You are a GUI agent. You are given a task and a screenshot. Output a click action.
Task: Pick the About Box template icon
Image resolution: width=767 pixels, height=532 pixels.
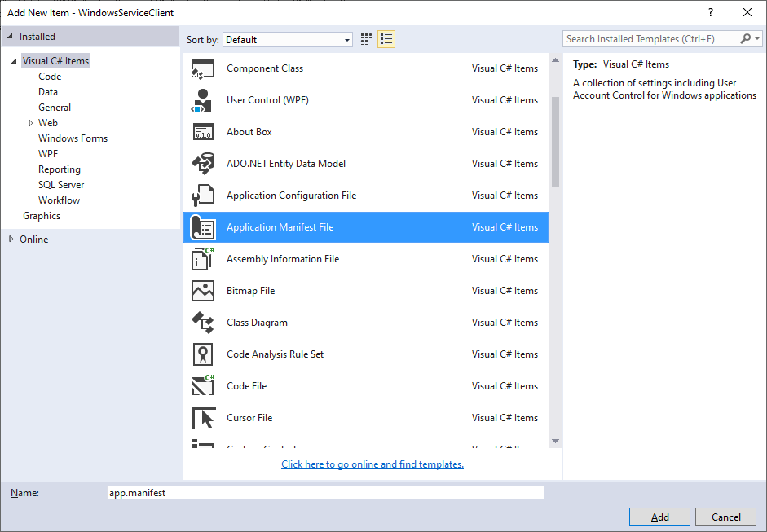tap(203, 132)
